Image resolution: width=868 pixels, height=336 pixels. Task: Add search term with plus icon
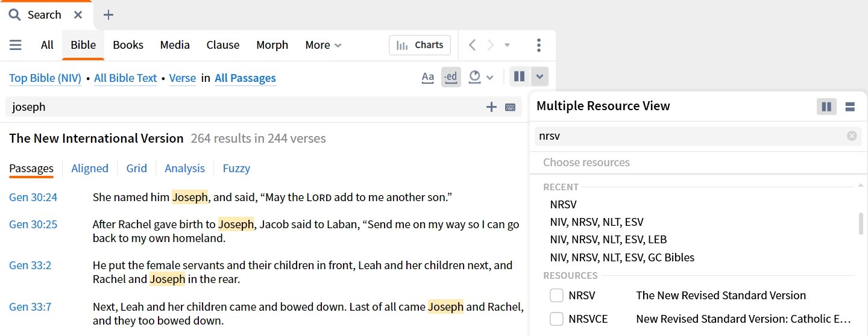pyautogui.click(x=492, y=107)
